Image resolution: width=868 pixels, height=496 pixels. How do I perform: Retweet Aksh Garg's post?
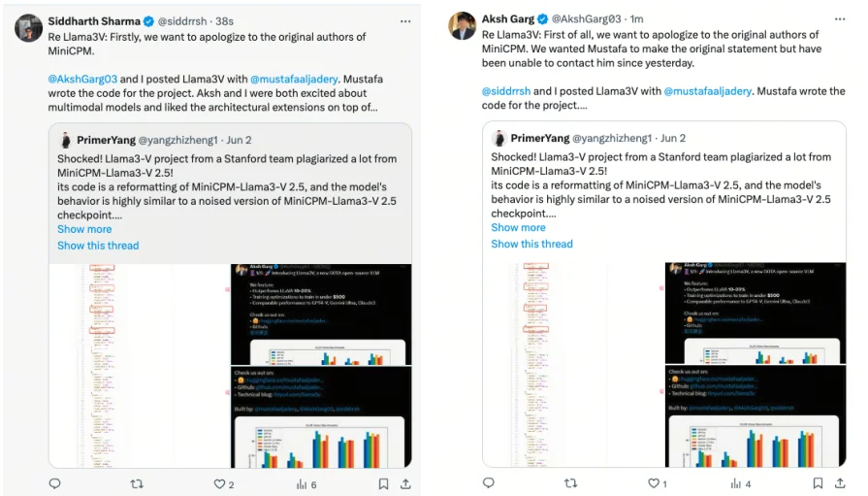[x=570, y=482]
